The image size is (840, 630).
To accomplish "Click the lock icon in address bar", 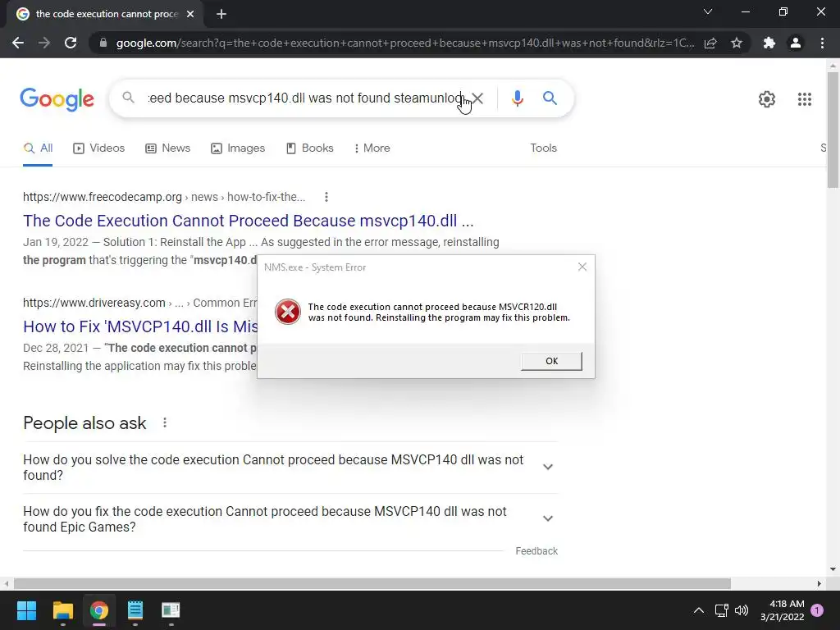I will tap(103, 43).
